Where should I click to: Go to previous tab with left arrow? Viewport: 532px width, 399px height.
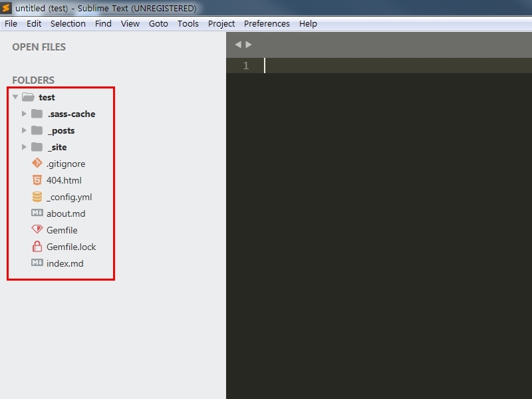point(238,45)
